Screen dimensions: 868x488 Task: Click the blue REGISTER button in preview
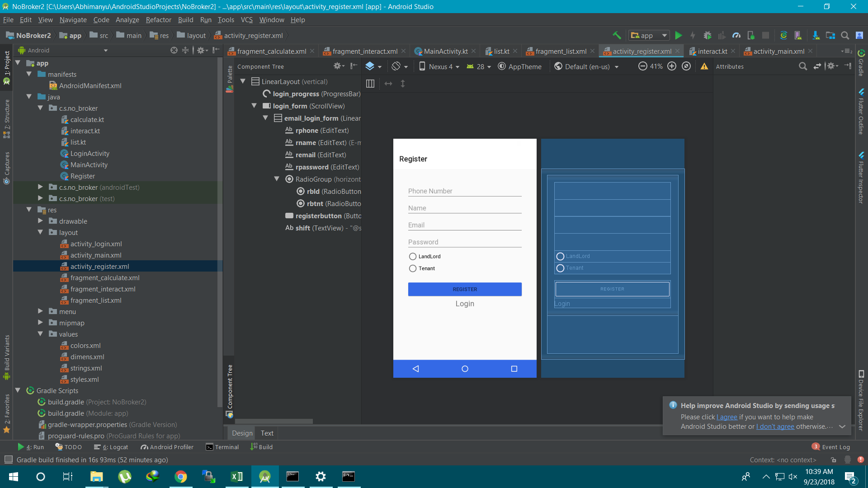pos(465,289)
